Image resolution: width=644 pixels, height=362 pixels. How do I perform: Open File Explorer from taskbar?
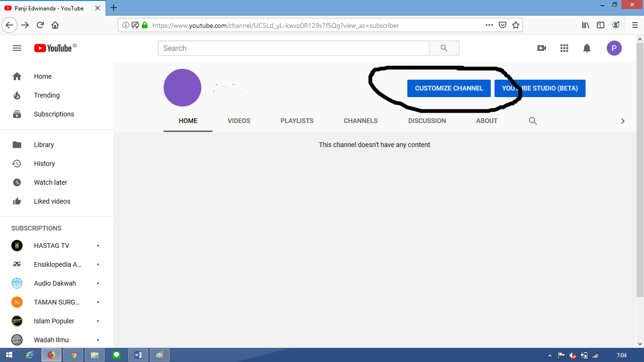pos(94,355)
